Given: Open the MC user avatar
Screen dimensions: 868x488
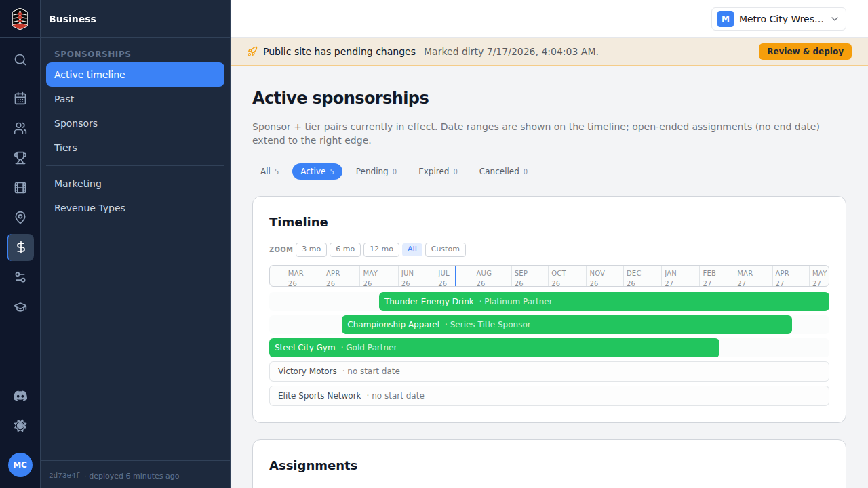Looking at the screenshot, I should 20,465.
